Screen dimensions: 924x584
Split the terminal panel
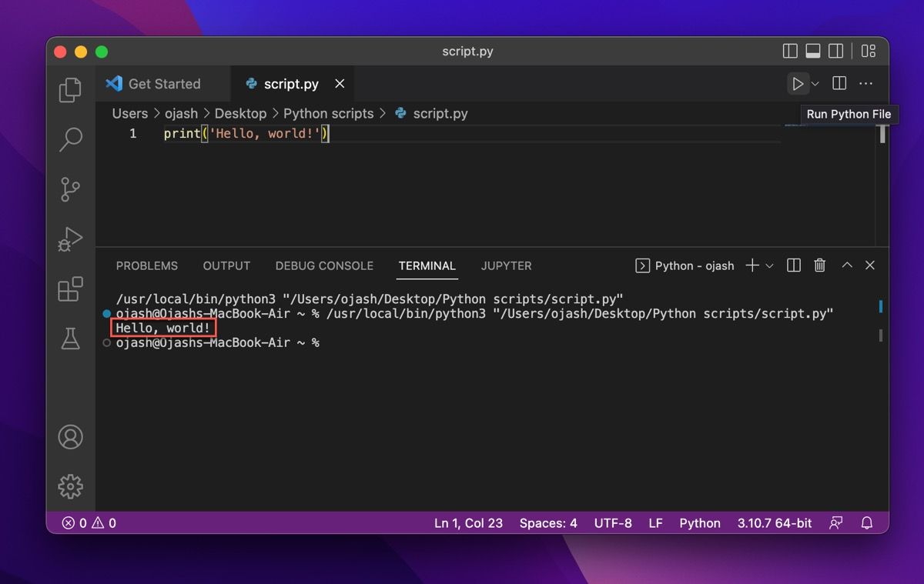click(793, 265)
